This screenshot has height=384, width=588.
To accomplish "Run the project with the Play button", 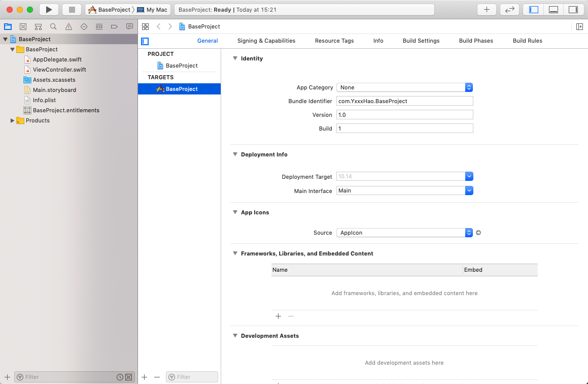I will 49,10.
